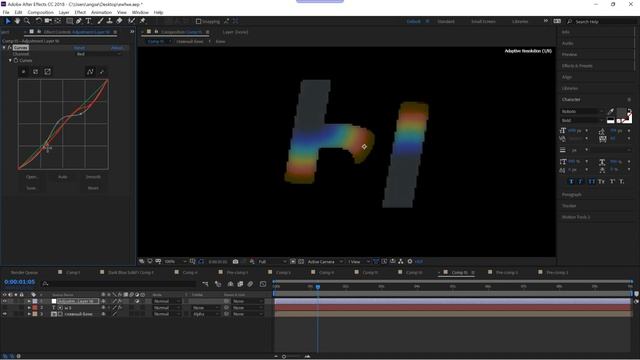Image resolution: width=640 pixels, height=360 pixels.
Task: Open layer 3 Alpha track matte dropdown
Action: (205, 314)
